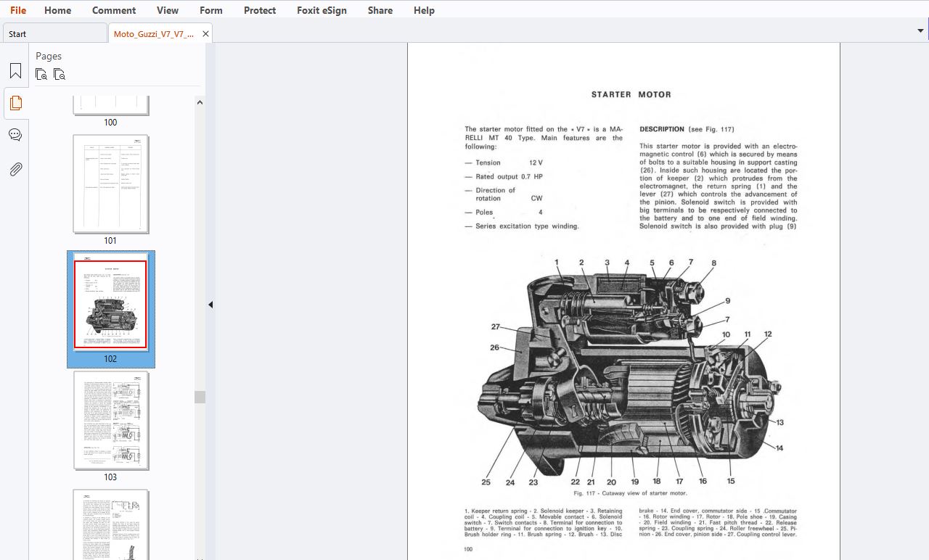929x560 pixels.
Task: Open the Attachments paperclip panel icon
Action: [15, 169]
